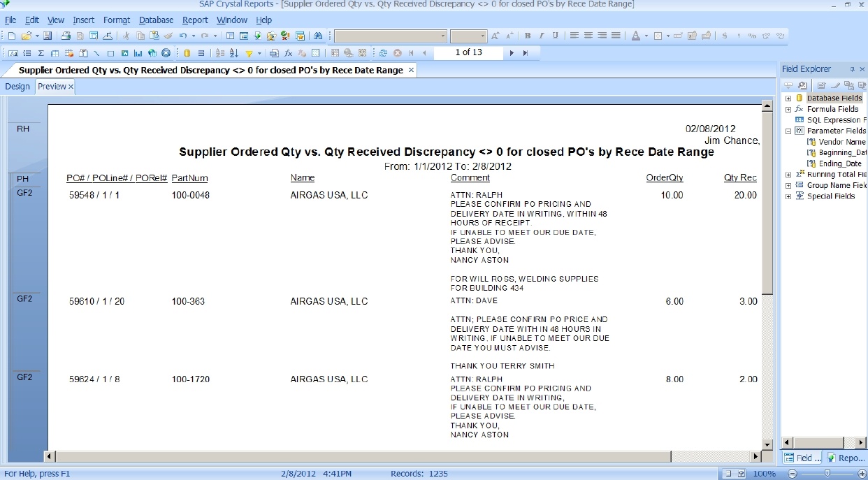Go to the next report page
Image resolution: width=868 pixels, height=480 pixels.
[512, 52]
